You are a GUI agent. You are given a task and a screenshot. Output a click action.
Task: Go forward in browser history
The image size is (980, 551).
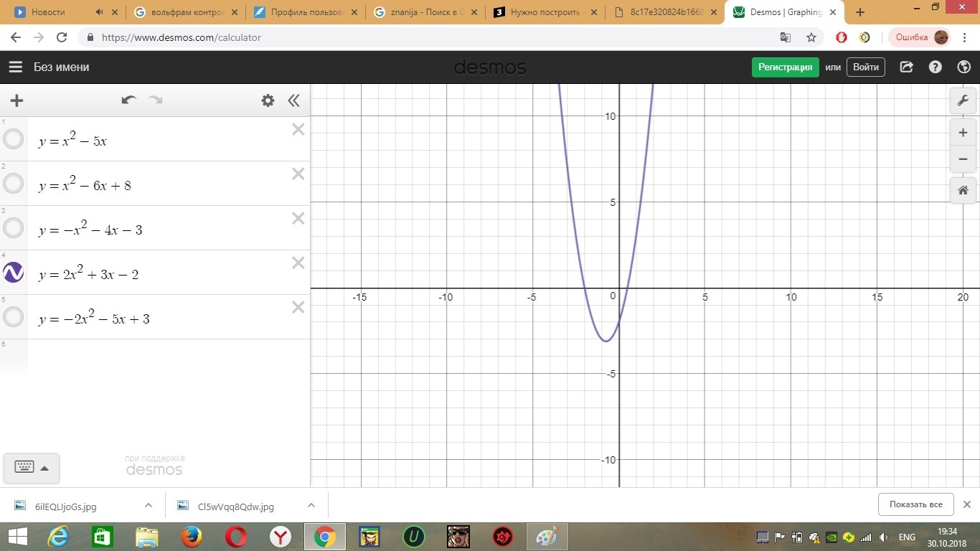pos(39,37)
